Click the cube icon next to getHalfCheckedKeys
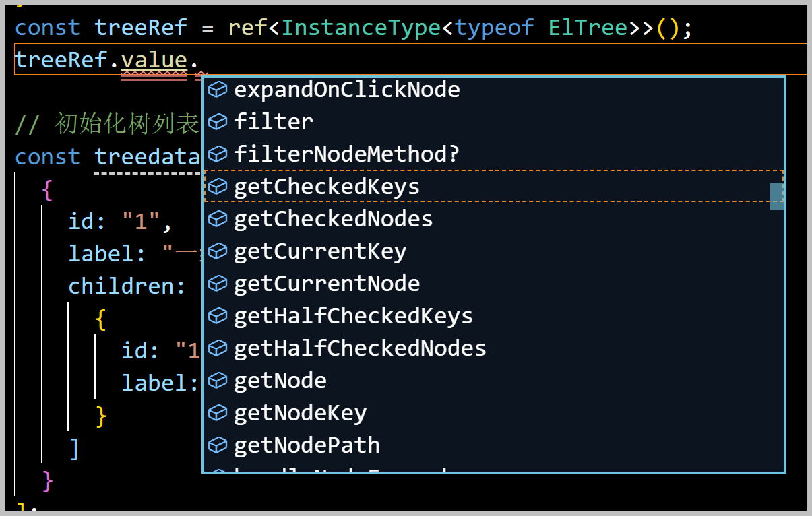Viewport: 812px width, 516px height. pos(217,315)
